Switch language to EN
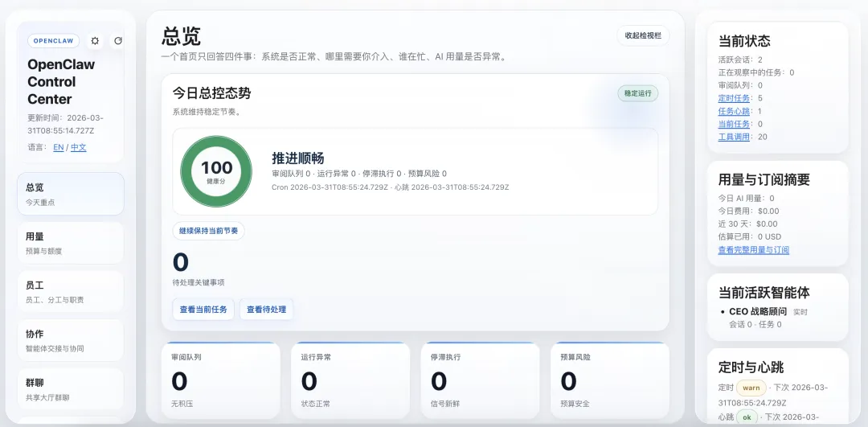The width and height of the screenshot is (868, 427). pyautogui.click(x=58, y=147)
